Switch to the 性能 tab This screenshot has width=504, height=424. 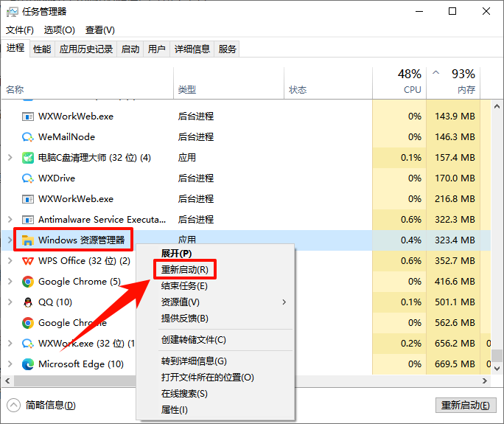click(42, 49)
